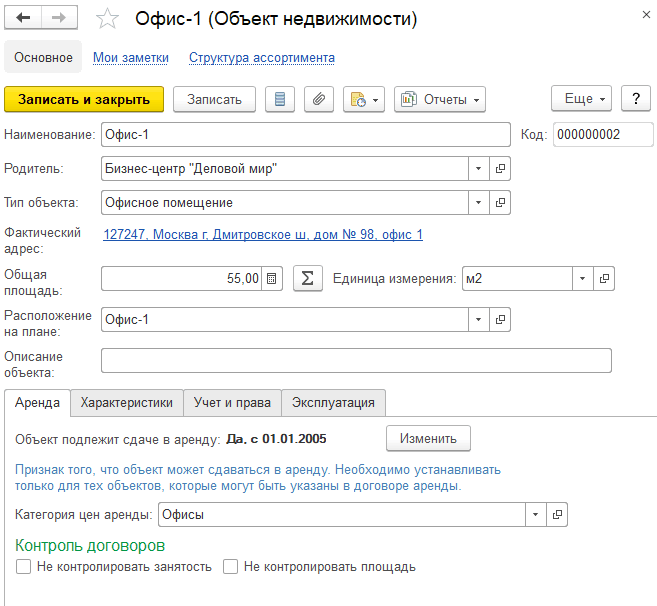
Task: Open the Еще menu
Action: [x=581, y=99]
